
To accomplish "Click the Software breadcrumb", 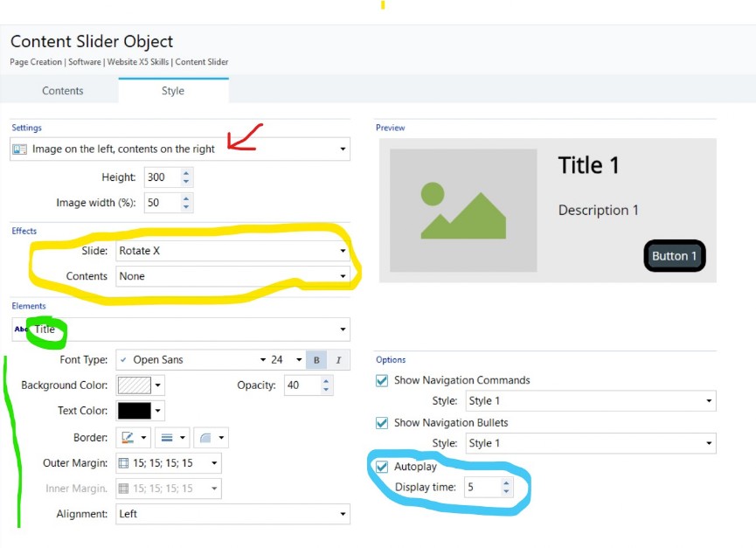I will point(85,62).
